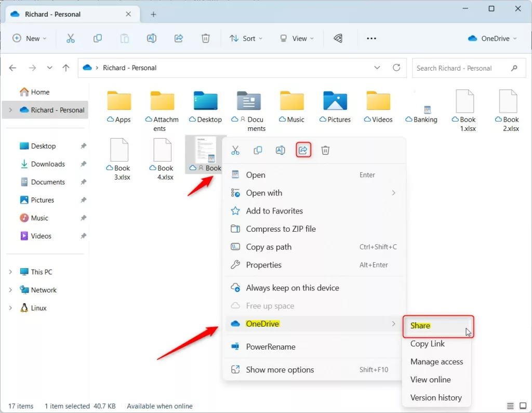Click the Copy icon in the toolbar
532x413 pixels.
coord(97,38)
